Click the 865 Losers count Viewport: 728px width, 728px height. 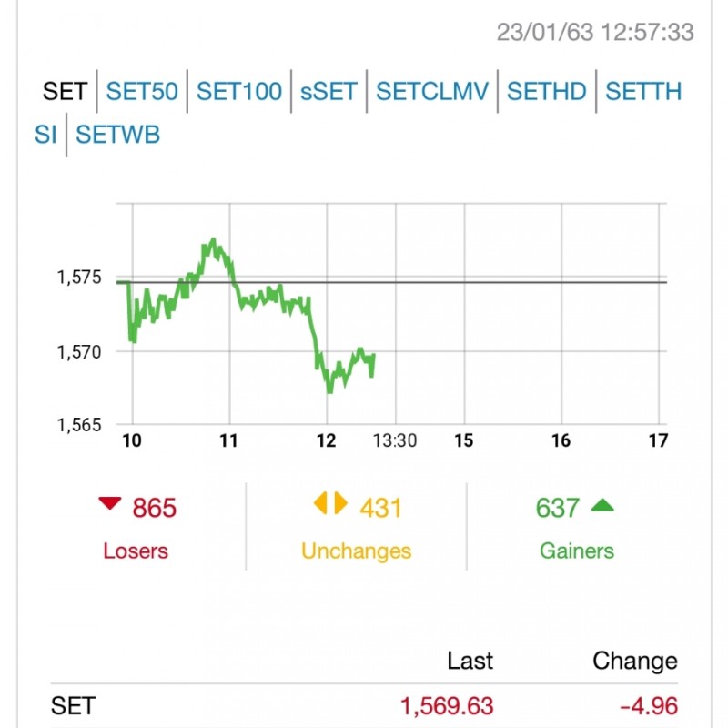click(x=154, y=508)
